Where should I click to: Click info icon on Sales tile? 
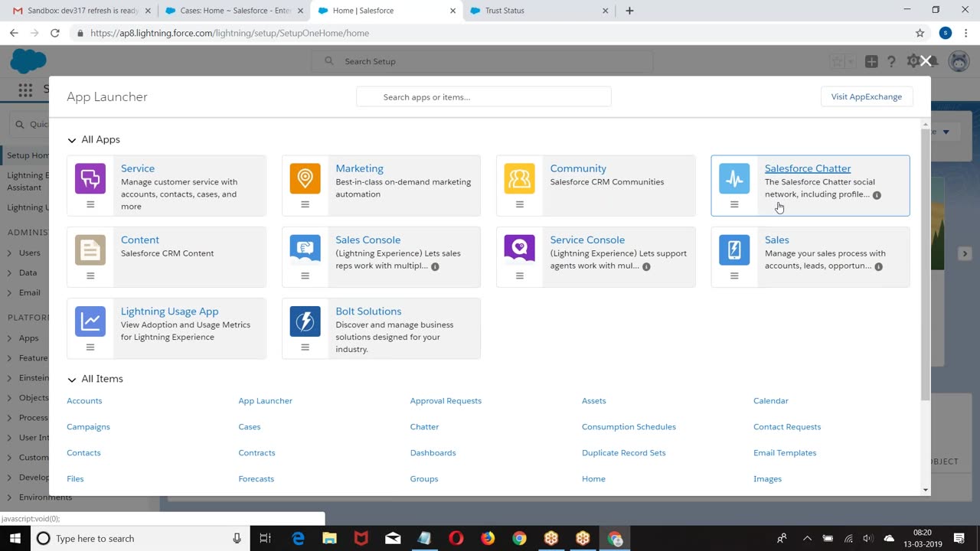click(878, 267)
